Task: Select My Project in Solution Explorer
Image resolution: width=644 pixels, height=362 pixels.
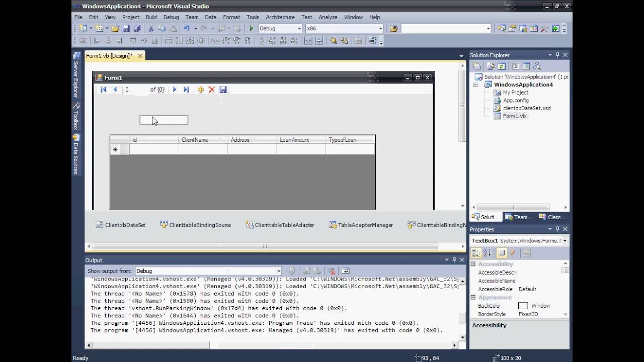Action: coord(515,93)
